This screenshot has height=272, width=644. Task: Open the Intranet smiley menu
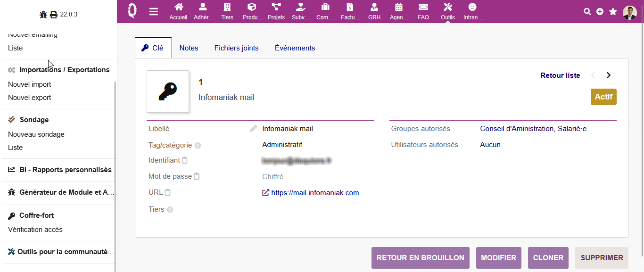pos(473,12)
